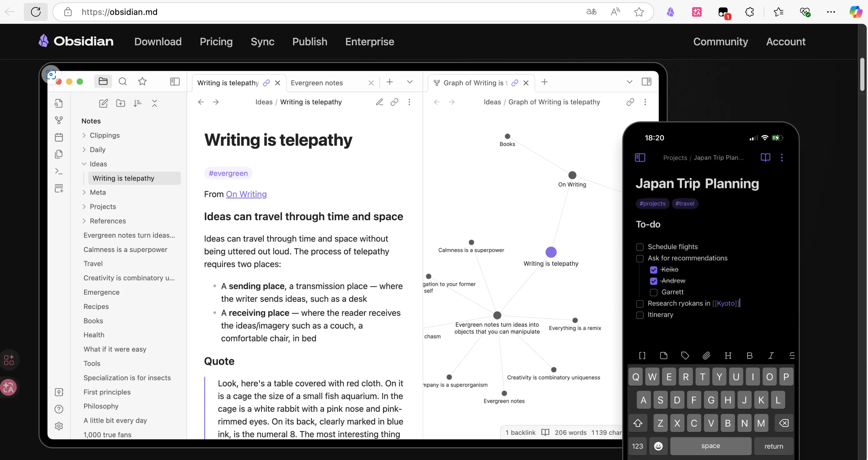Click the daily note calendar ribbon icon
868x460 pixels.
59,137
